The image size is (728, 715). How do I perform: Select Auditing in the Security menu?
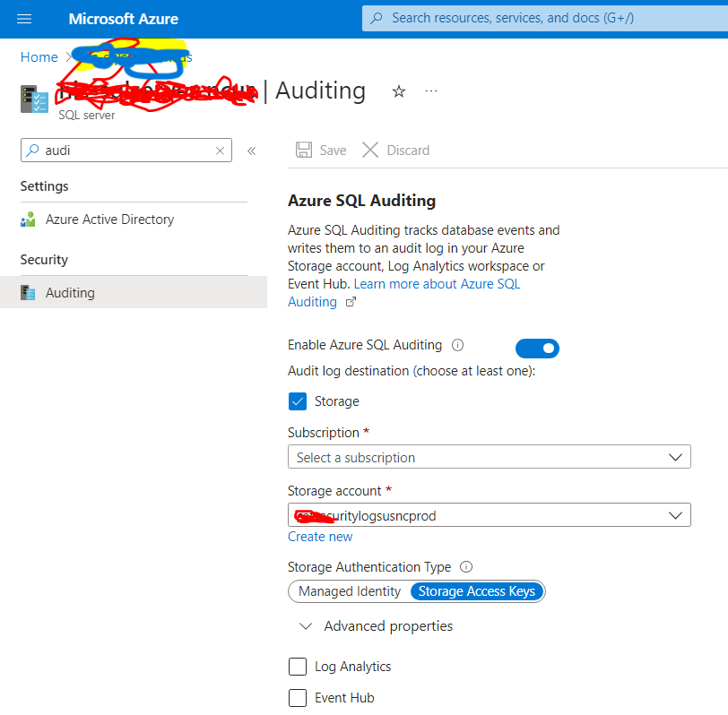pos(134,292)
